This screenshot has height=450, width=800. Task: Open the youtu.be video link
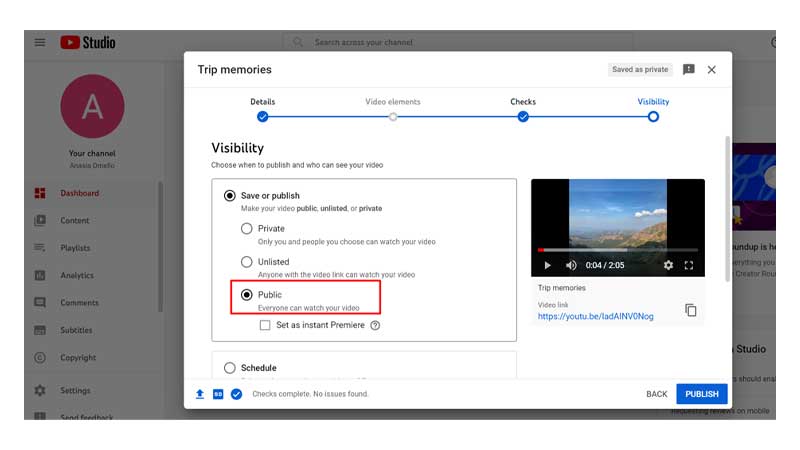tap(595, 316)
